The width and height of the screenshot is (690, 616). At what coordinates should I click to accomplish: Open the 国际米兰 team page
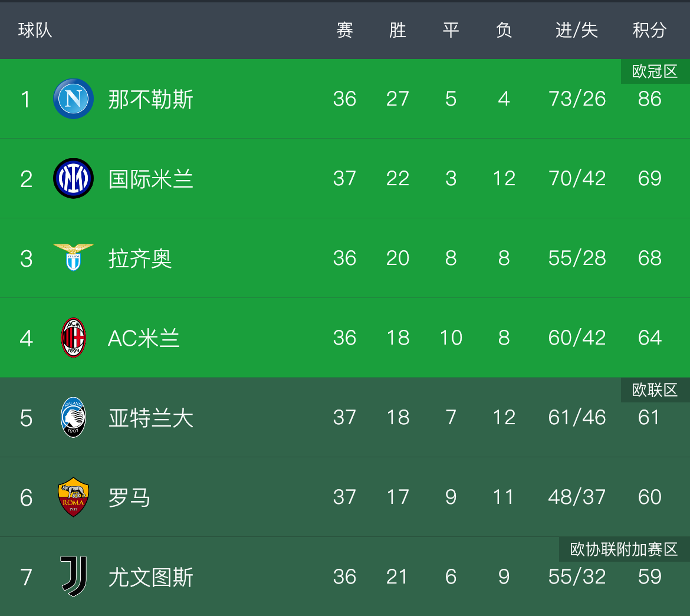pos(151,179)
